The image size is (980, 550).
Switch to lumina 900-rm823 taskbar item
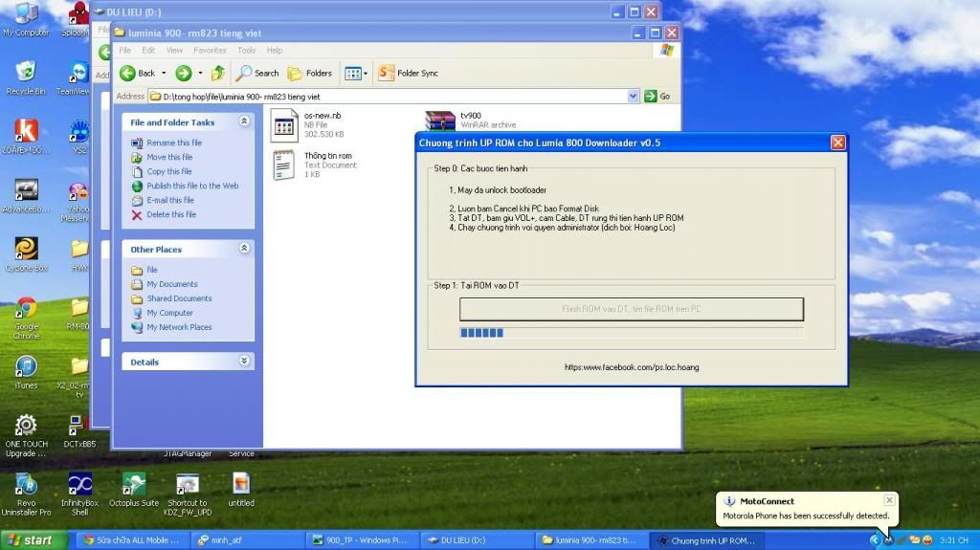coord(590,540)
